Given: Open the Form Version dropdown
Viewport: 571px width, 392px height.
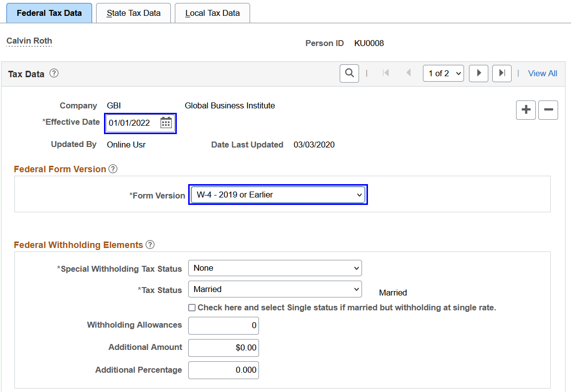Looking at the screenshot, I should (278, 195).
